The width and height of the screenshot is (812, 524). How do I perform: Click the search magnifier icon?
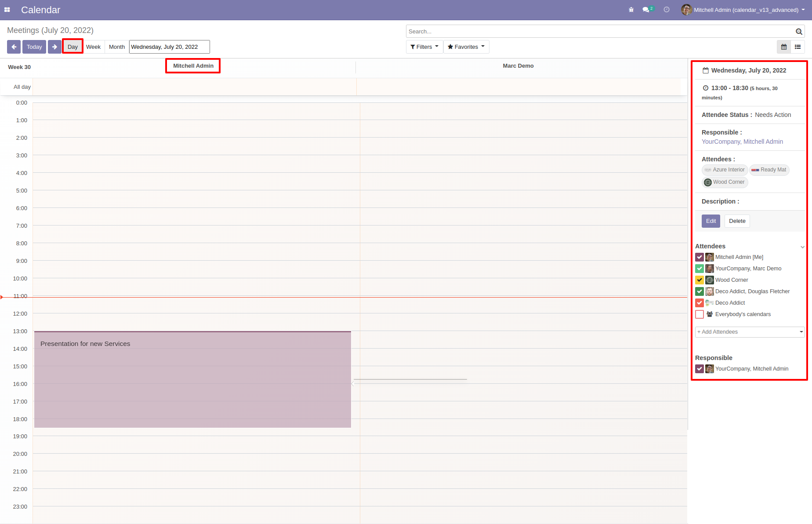pos(799,32)
